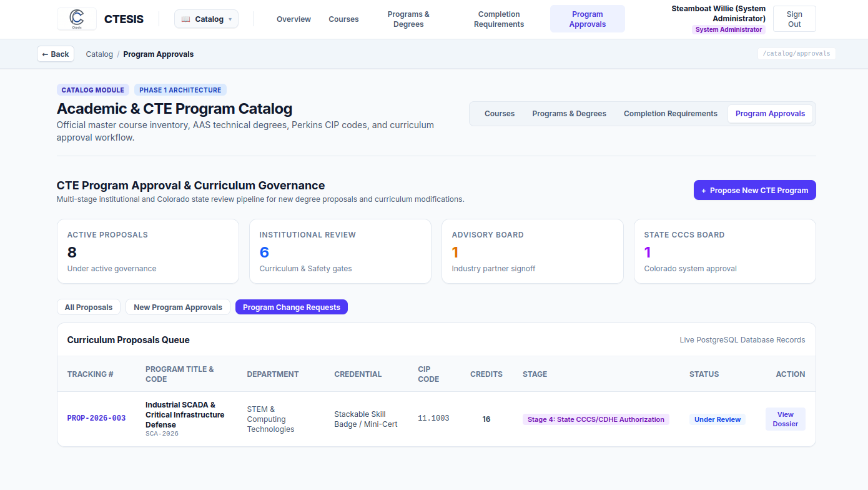Click Stackable Skill Badge / Mini-Cert cell
868x490 pixels.
366,419
